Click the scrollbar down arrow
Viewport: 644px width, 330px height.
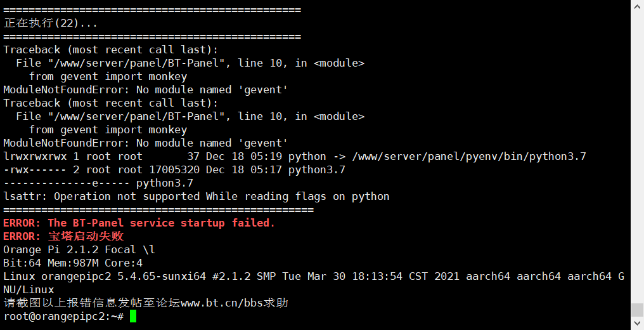click(x=637, y=324)
